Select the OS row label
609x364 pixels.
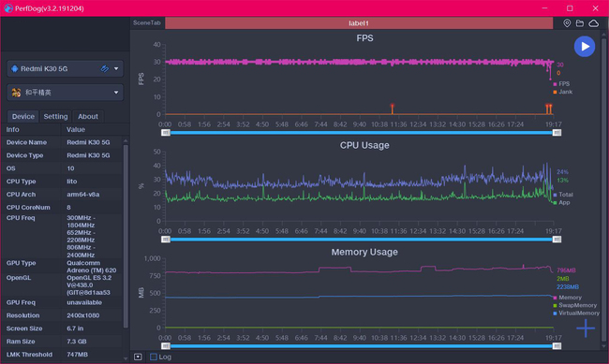11,168
